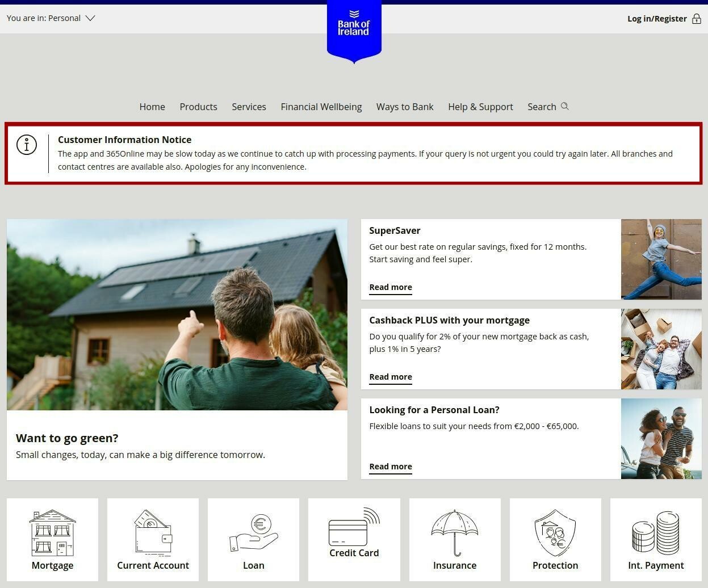This screenshot has height=588, width=708.
Task: Click 'Cashback PLUS with your mortgage' heading
Action: pyautogui.click(x=449, y=320)
